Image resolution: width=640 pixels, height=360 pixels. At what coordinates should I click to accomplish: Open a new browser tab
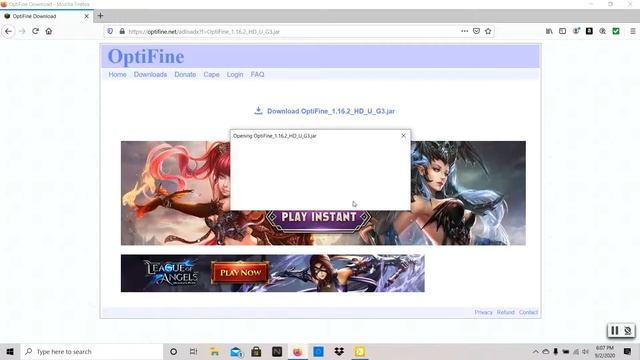pos(100,16)
